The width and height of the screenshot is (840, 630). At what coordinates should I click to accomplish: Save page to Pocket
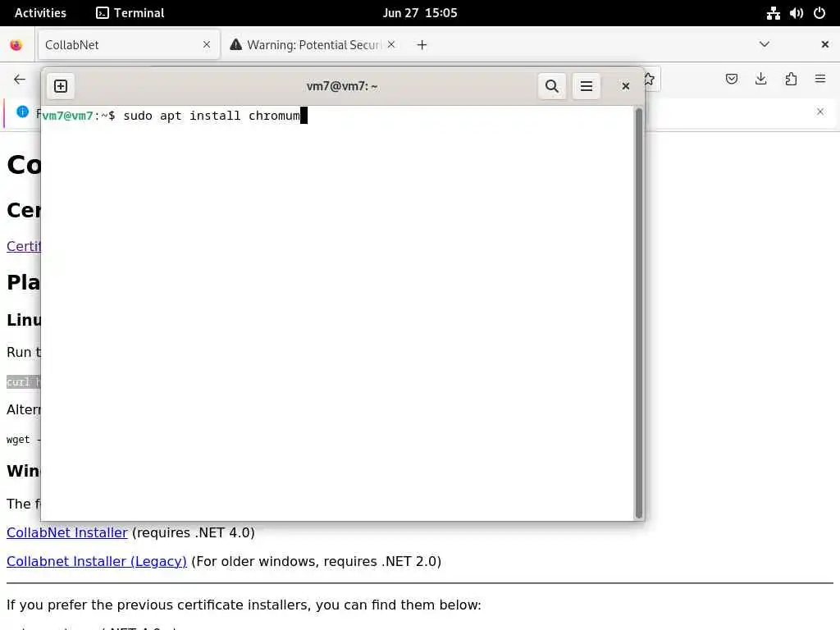(731, 80)
